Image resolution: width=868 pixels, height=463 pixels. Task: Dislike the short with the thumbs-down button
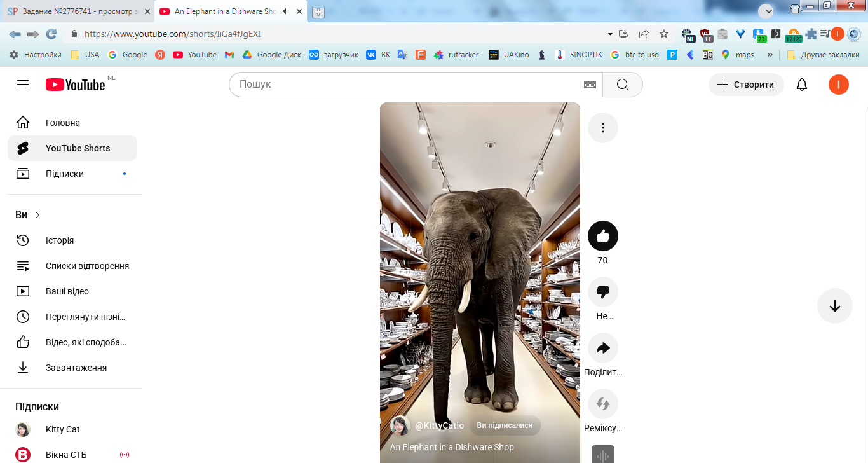(x=603, y=292)
